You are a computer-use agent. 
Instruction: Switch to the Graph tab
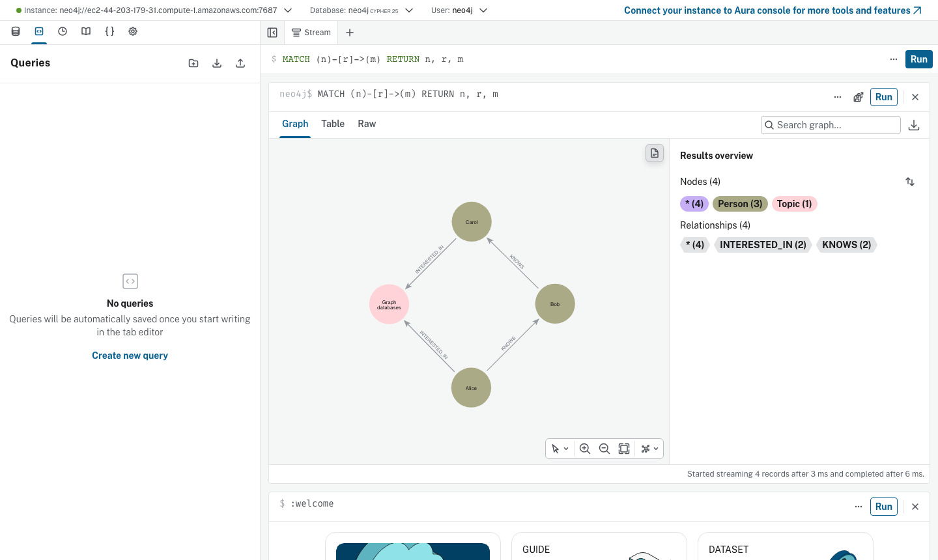click(x=295, y=124)
